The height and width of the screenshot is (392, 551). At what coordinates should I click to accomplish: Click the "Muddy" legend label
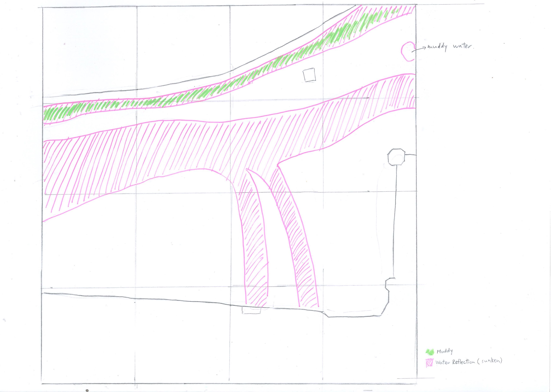[x=445, y=351]
